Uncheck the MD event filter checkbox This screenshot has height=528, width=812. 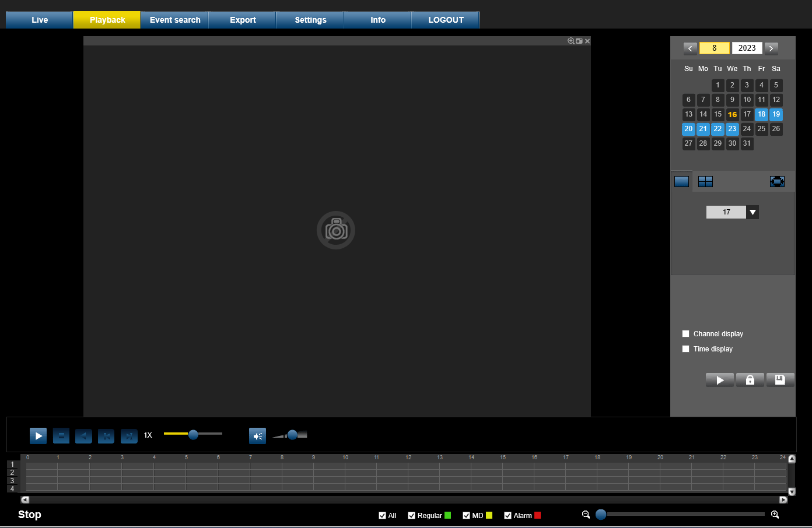coord(466,515)
